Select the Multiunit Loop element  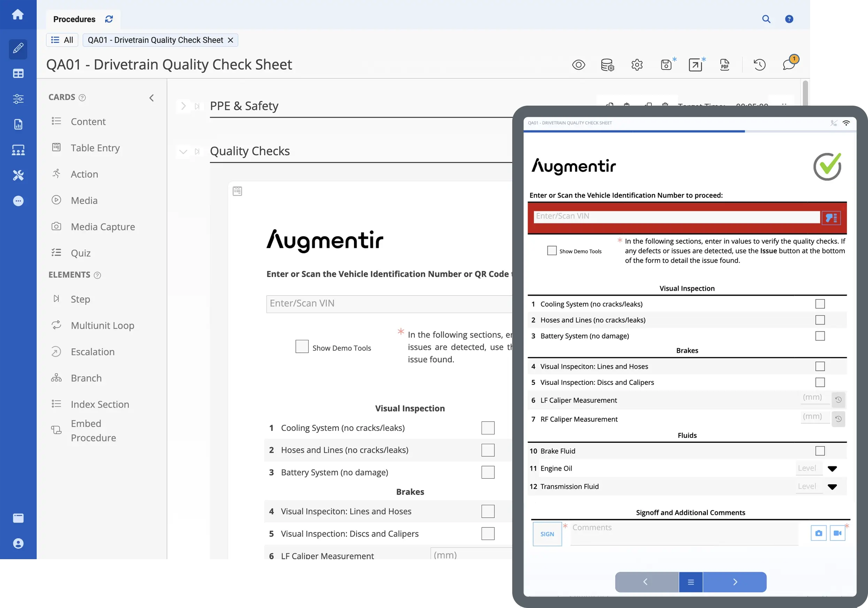(x=102, y=325)
